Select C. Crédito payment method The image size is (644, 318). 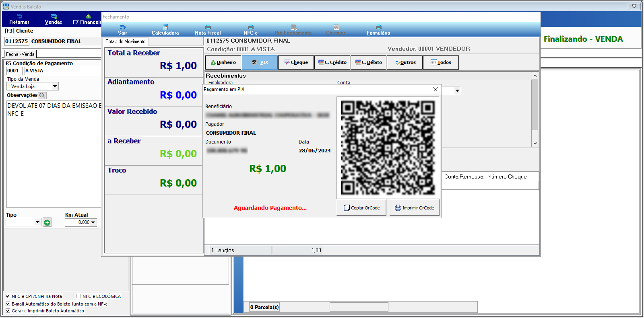tap(332, 62)
